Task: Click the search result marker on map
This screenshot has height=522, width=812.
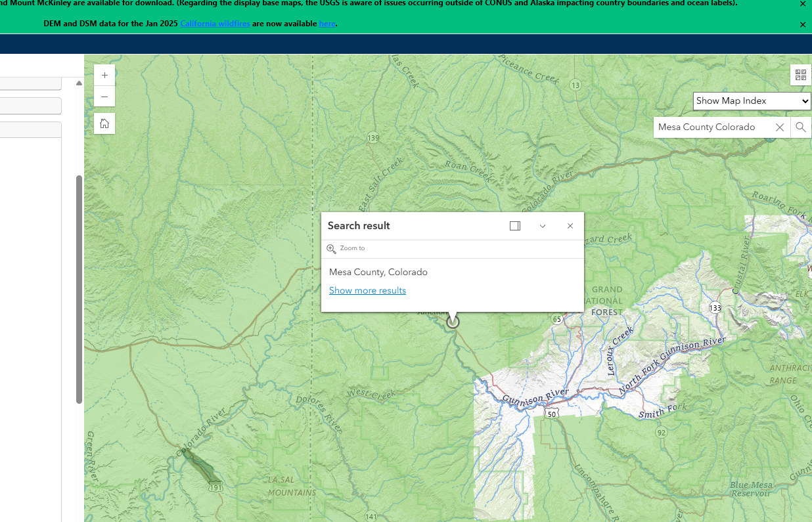Action: coord(453,322)
